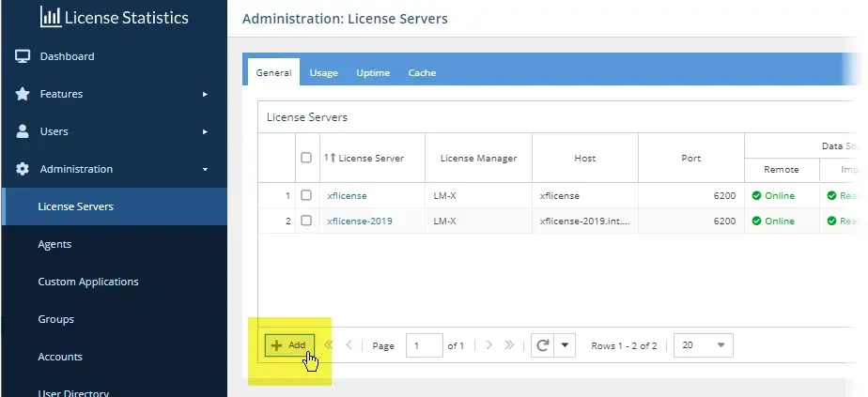The height and width of the screenshot is (397, 868).
Task: Switch to the General tab
Action: point(273,72)
